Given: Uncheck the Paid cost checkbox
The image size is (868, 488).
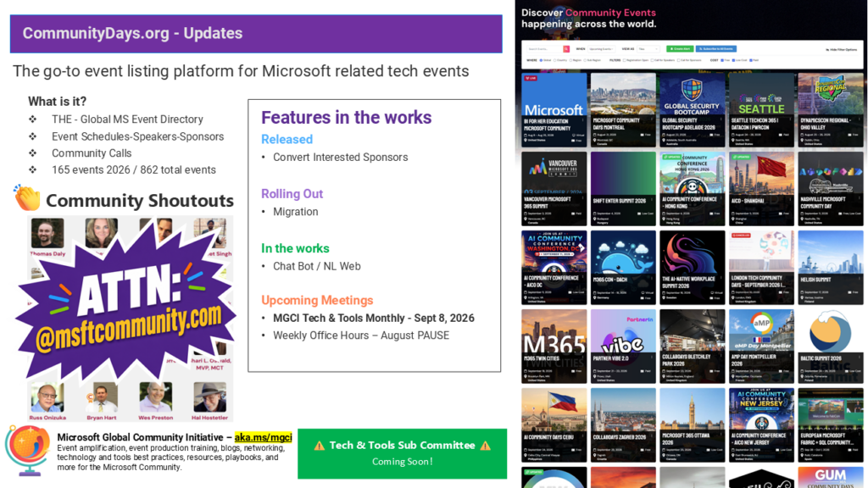Looking at the screenshot, I should click(x=751, y=60).
